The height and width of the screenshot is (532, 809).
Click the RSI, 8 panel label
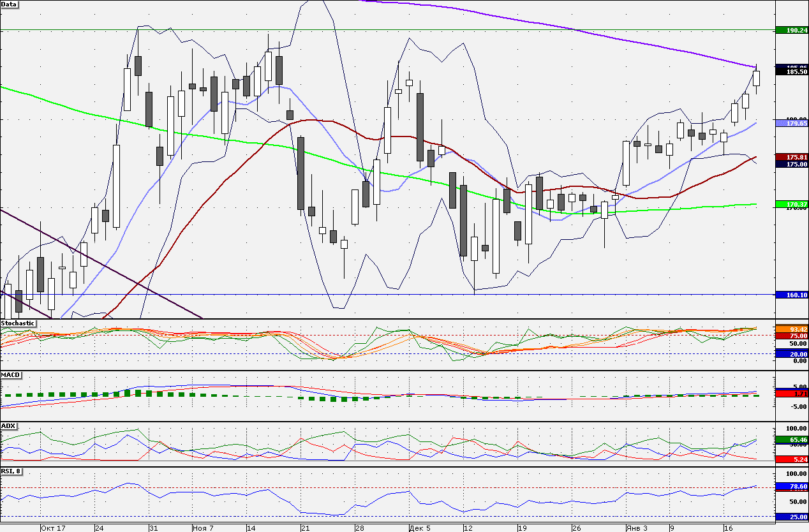(x=12, y=471)
